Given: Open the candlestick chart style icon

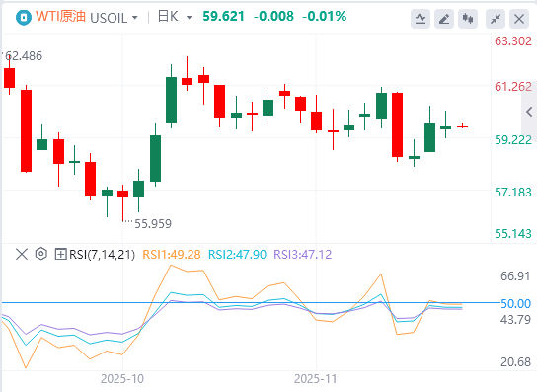Looking at the screenshot, I should (x=468, y=19).
